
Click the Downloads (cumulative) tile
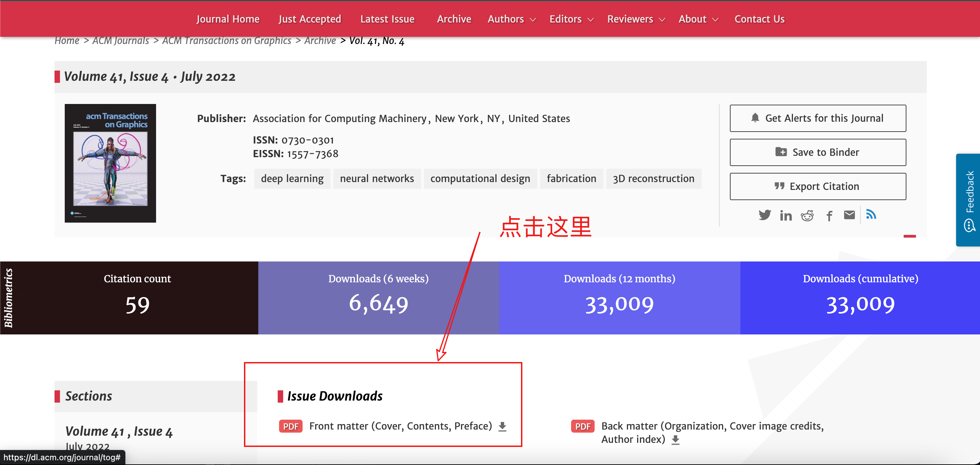tap(860, 298)
